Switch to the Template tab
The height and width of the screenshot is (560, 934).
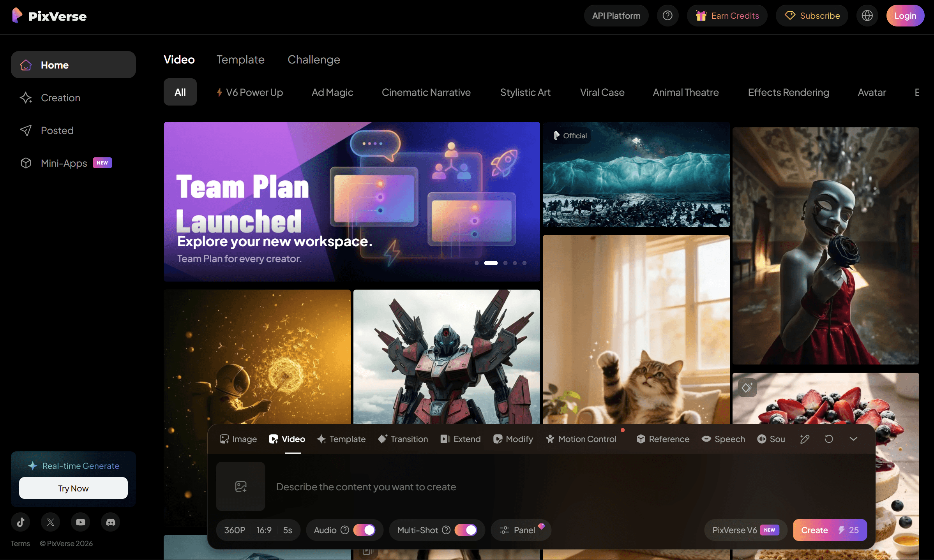pyautogui.click(x=240, y=60)
